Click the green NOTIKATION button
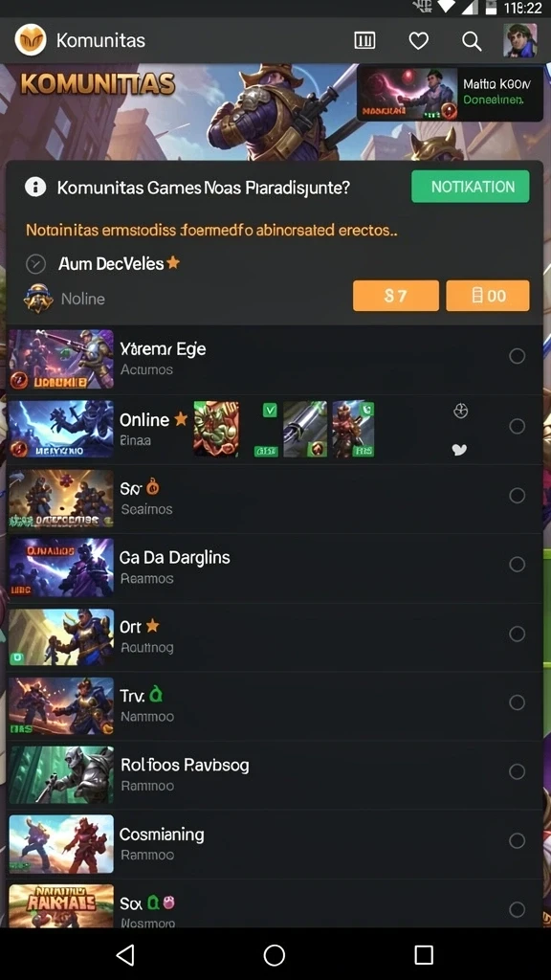This screenshot has height=980, width=551. (x=471, y=187)
